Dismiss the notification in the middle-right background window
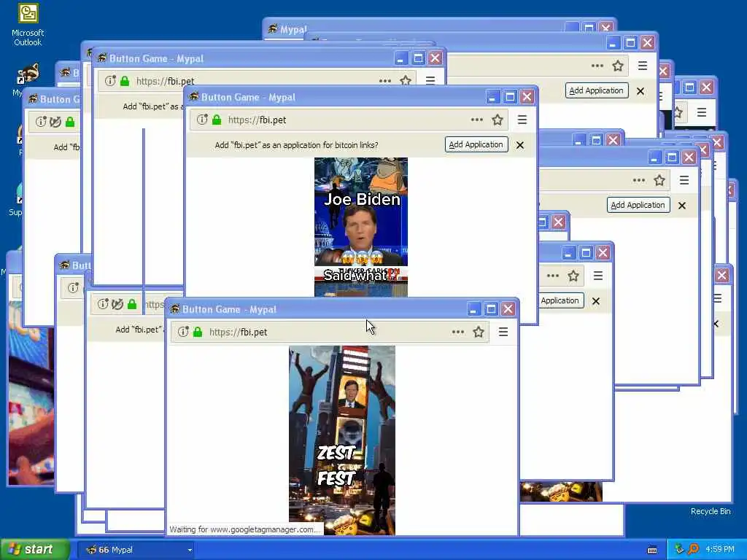This screenshot has width=747, height=560. [682, 206]
